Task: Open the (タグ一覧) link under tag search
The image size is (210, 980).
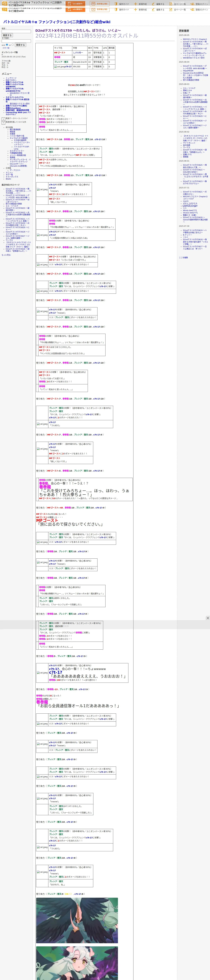Action: [6, 48]
